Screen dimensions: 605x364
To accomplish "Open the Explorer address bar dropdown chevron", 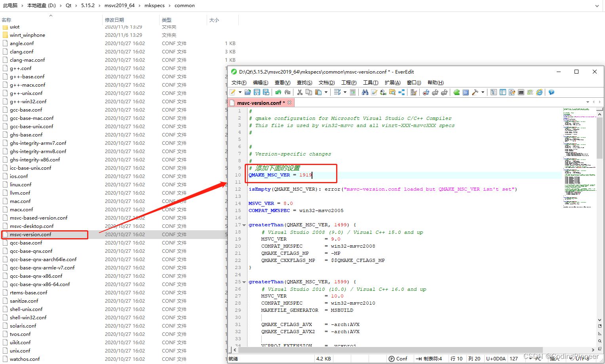I will coord(597,6).
